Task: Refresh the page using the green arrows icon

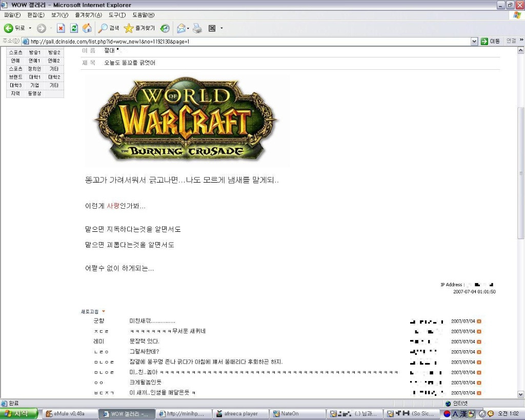Action: (x=74, y=29)
